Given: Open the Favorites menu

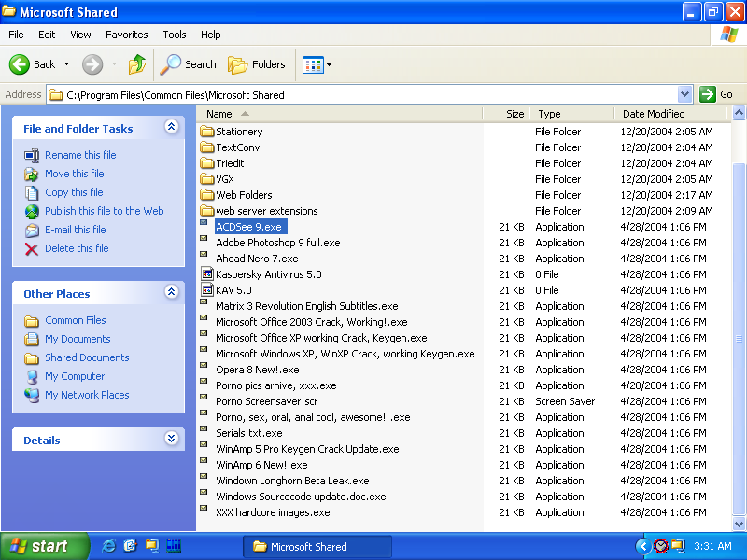Looking at the screenshot, I should 127,35.
